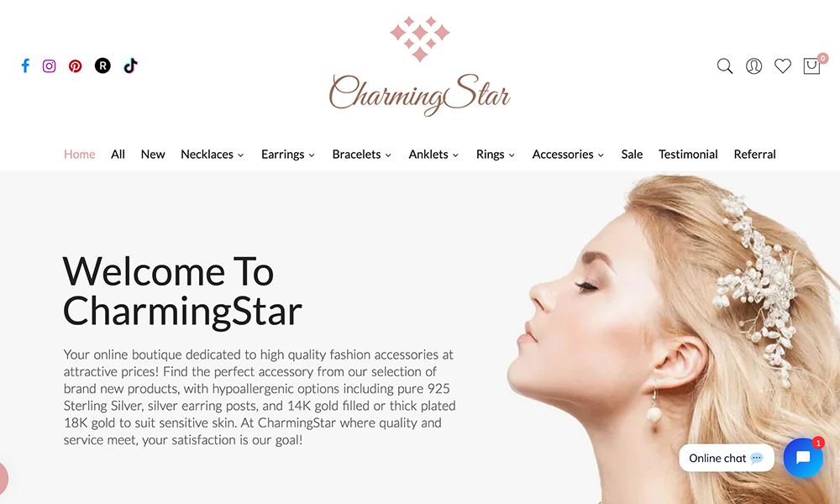Go to the Sale menu item
840x504 pixels.
click(632, 155)
